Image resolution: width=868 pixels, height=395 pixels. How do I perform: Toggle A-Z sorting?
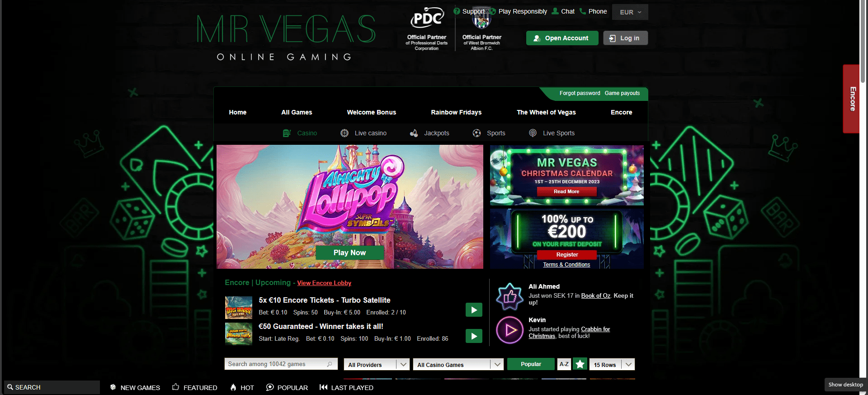564,364
